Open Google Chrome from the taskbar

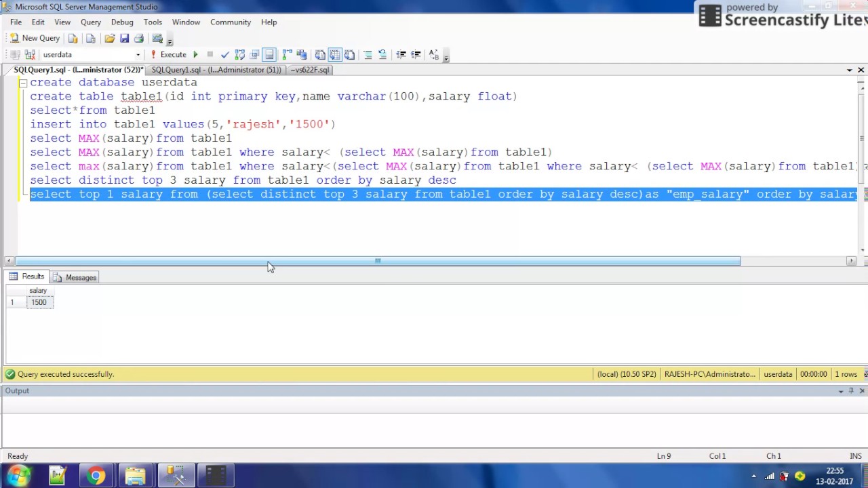[x=96, y=476]
